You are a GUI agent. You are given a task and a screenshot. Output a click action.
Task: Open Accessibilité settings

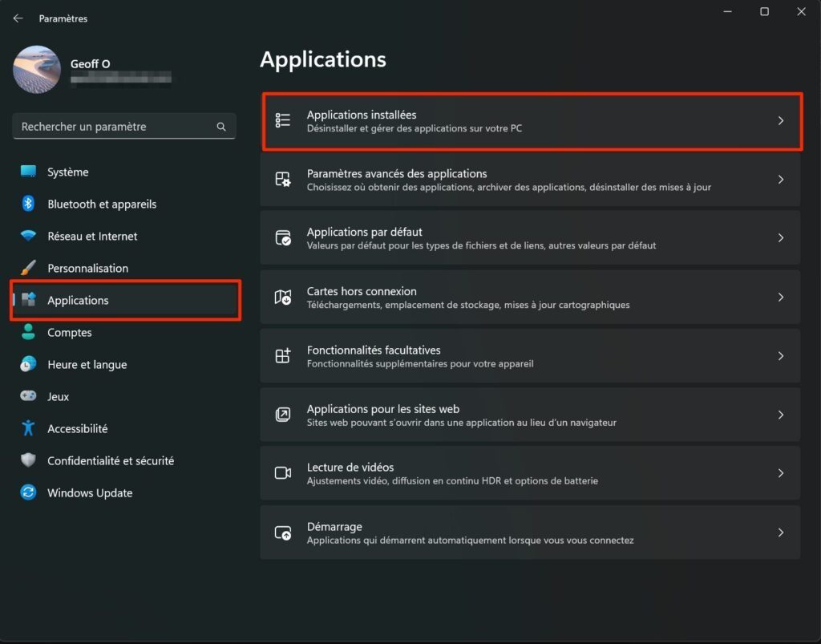pyautogui.click(x=124, y=428)
